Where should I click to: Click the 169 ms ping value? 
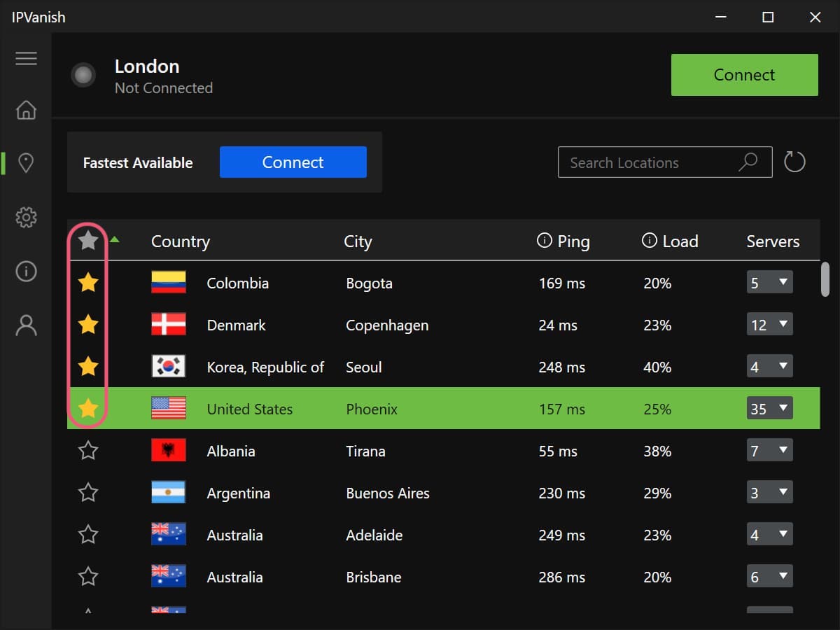point(562,283)
